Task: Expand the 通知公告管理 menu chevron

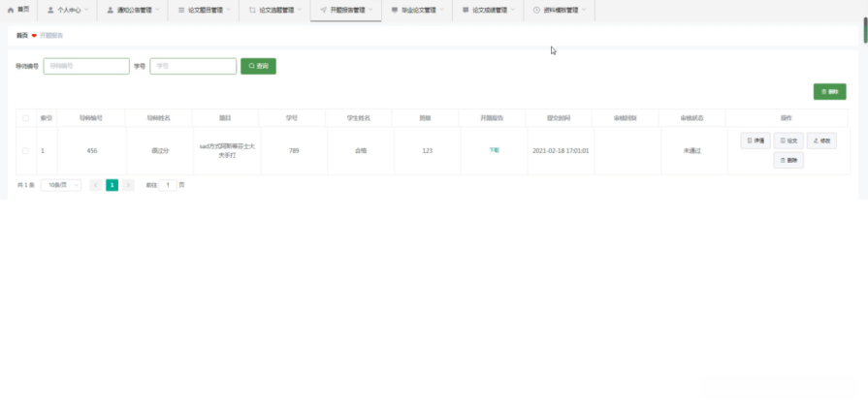Action: 157,10
